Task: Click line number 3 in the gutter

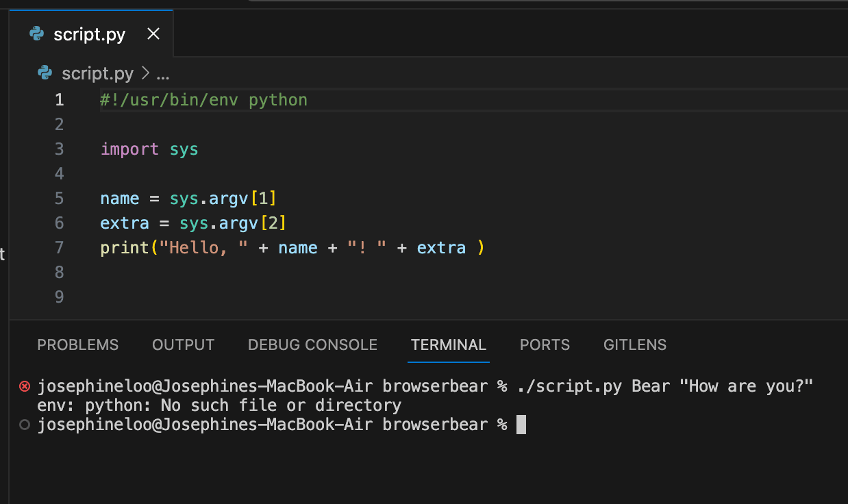Action: (x=59, y=149)
